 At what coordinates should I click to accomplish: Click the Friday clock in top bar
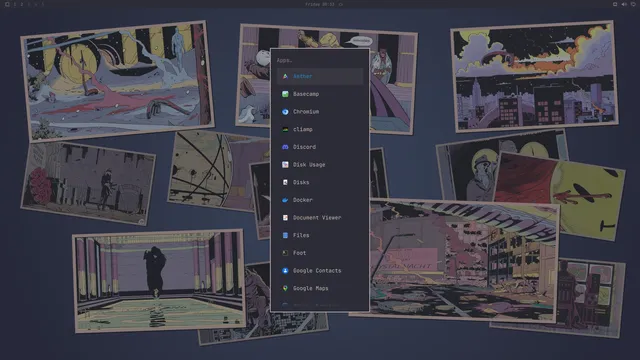click(320, 4)
